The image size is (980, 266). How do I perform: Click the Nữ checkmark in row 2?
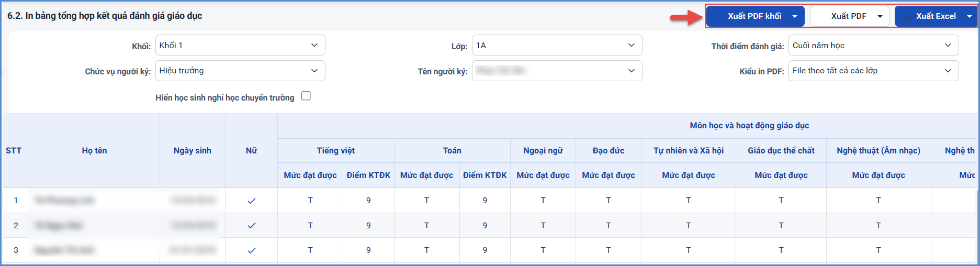pos(252,226)
